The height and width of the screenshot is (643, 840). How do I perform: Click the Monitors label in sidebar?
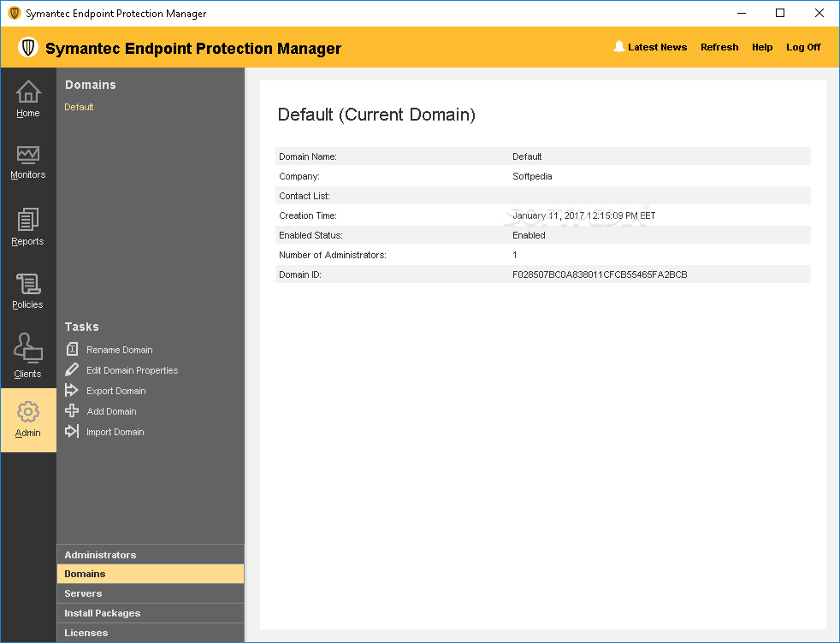point(28,174)
